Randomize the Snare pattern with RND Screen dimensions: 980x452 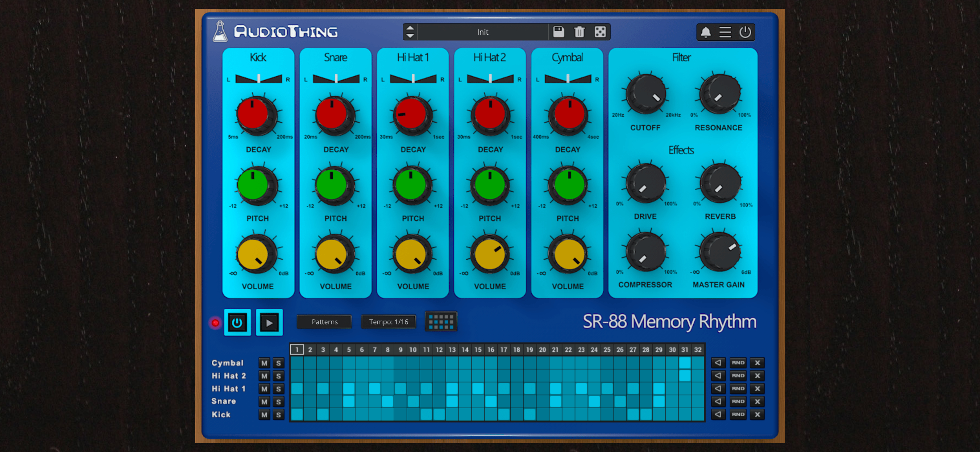pyautogui.click(x=738, y=402)
